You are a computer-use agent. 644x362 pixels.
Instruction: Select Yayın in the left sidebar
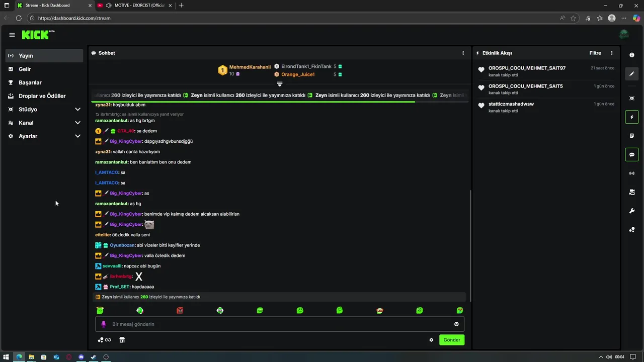click(44, 55)
